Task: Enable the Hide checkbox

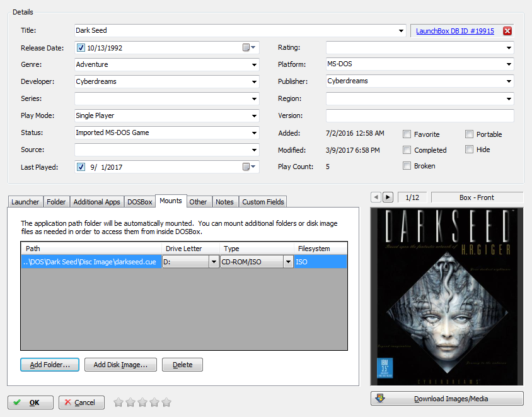Action: [x=469, y=149]
